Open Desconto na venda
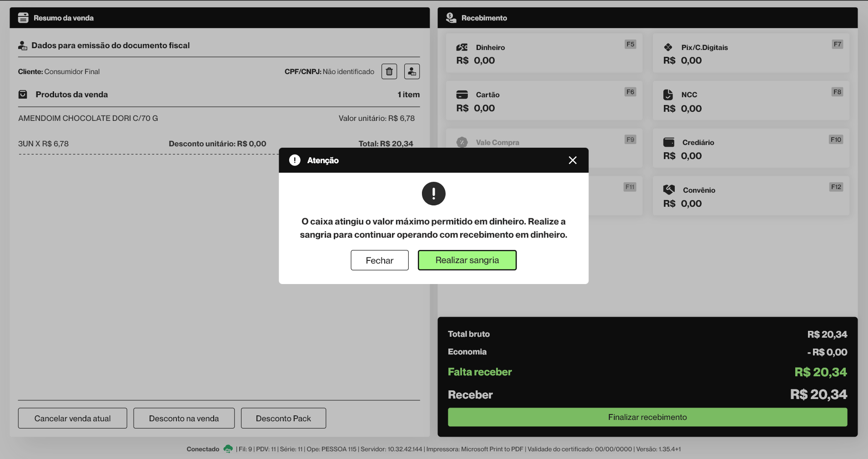The image size is (868, 459). (x=184, y=418)
